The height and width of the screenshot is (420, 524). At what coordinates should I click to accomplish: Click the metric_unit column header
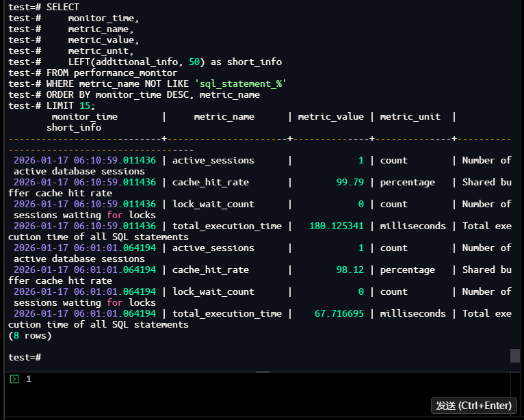[410, 116]
